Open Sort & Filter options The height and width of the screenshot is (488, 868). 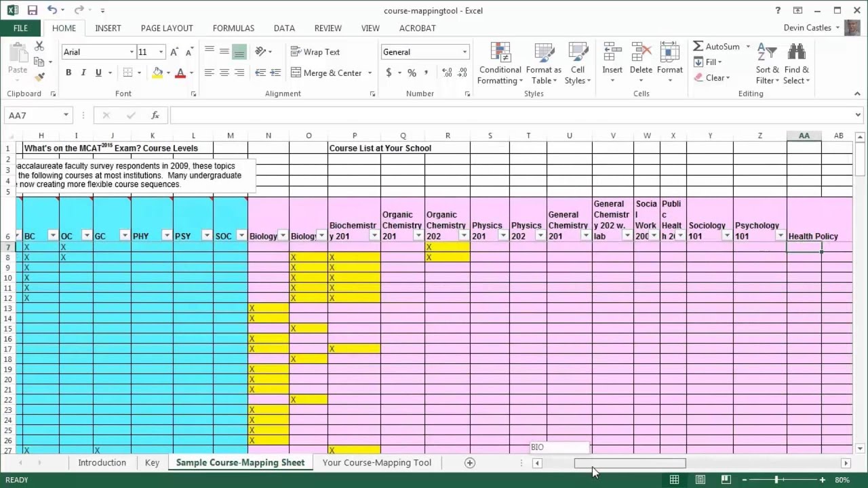(768, 64)
